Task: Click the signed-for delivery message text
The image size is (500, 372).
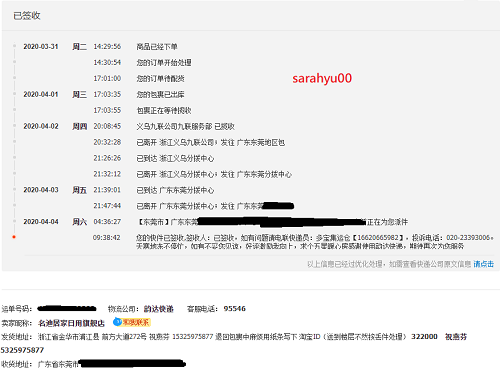Action: pyautogui.click(x=315, y=242)
